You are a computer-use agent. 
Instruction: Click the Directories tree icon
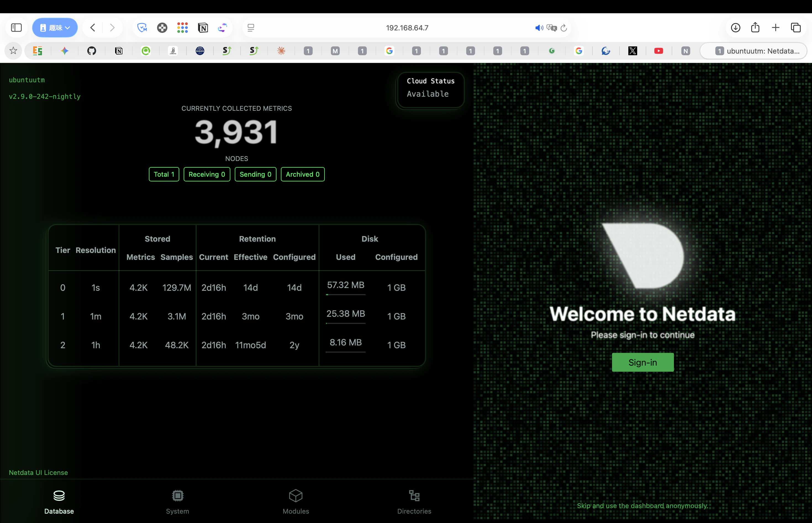(x=414, y=496)
